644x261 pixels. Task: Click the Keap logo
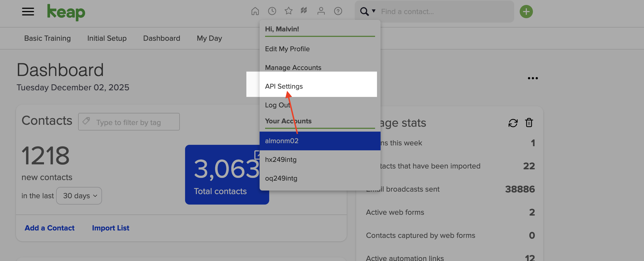66,12
